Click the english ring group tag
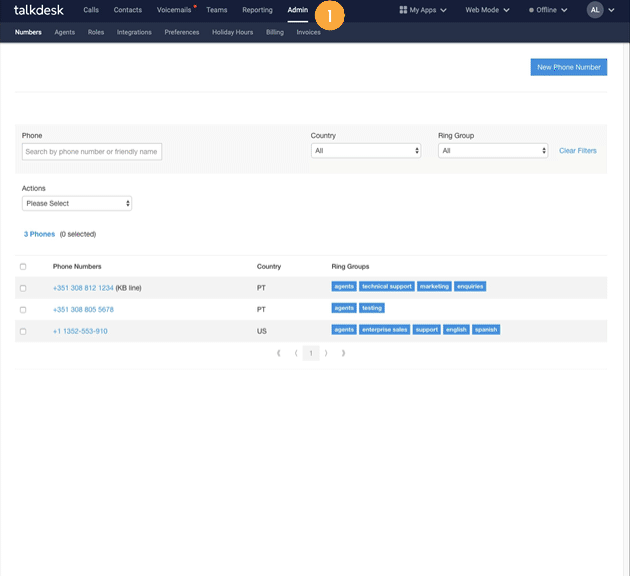The width and height of the screenshot is (630, 576). [456, 330]
